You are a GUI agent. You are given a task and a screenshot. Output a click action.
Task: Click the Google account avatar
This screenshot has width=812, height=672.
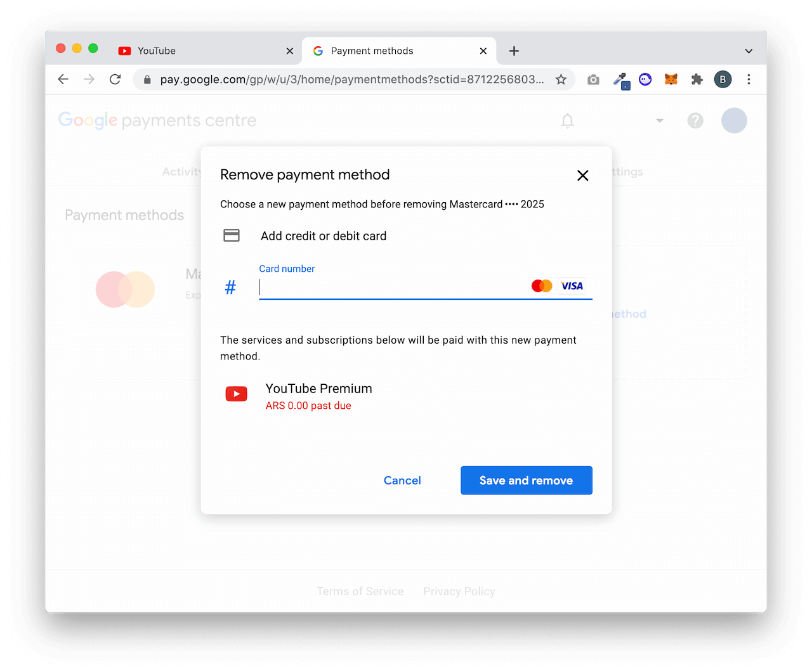[734, 120]
